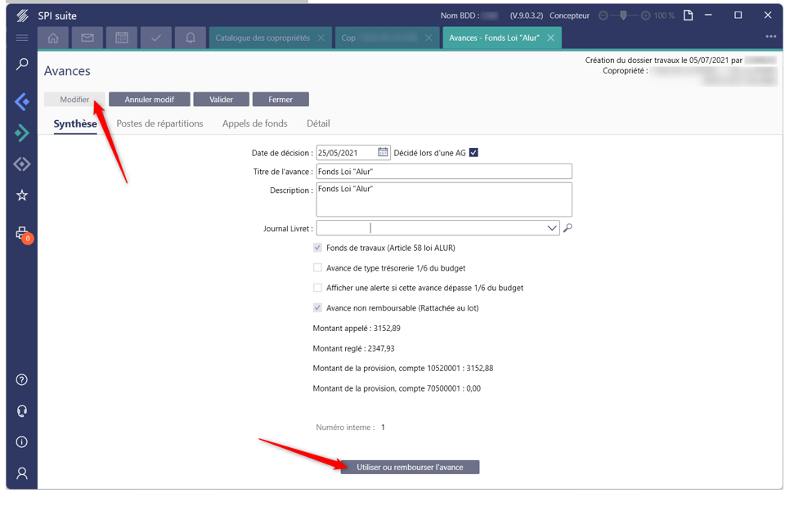
Task: Expand the hamburger menu in sidebar
Action: 22,38
